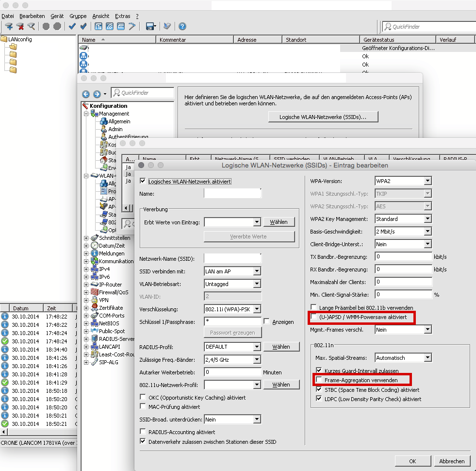
Task: Enable MAC-Prüfung aktiviert checkbox
Action: (143, 406)
